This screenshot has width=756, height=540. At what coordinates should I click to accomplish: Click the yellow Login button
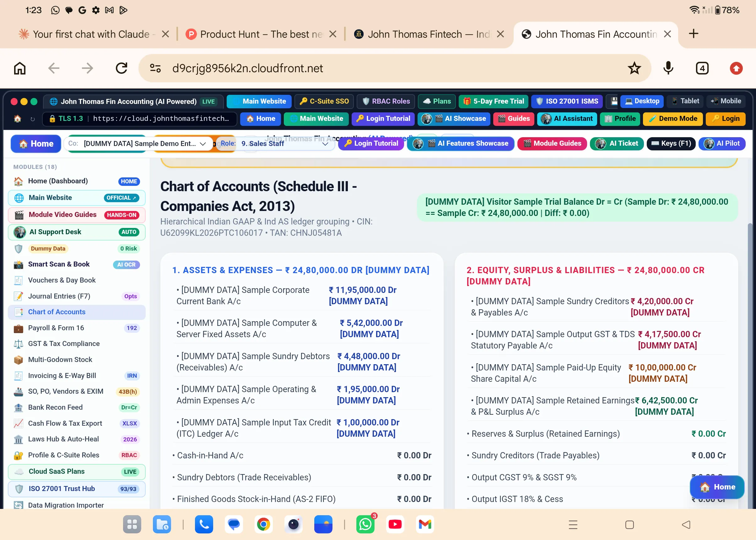click(x=726, y=119)
